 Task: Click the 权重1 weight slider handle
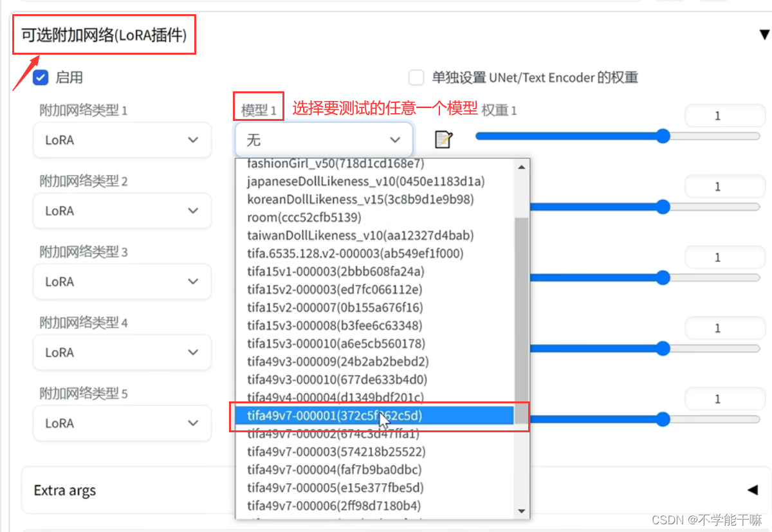pyautogui.click(x=663, y=136)
